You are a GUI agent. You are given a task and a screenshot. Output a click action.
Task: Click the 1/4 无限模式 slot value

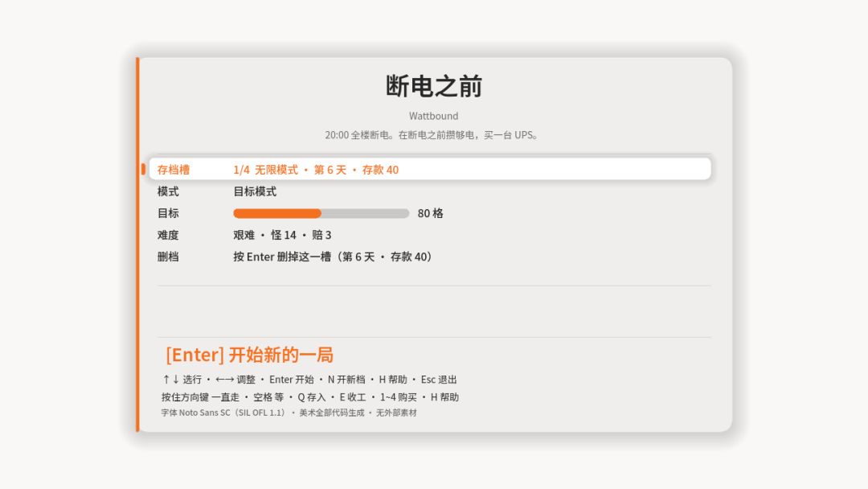coord(316,170)
